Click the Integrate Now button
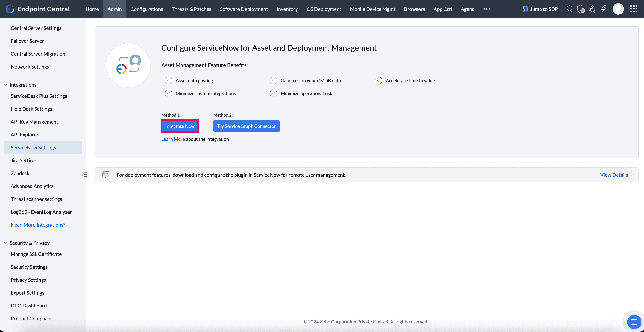Screen dimensions: 644x332 180,126
